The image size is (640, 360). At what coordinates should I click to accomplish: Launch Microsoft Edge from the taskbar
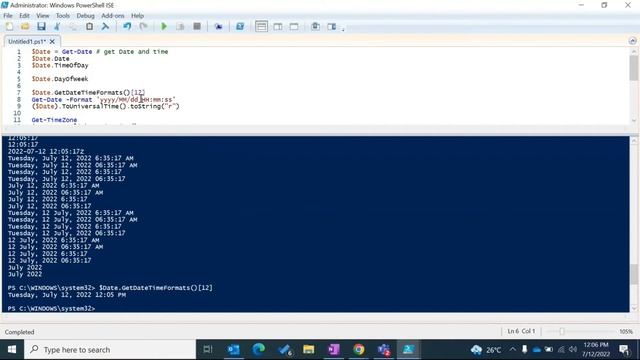pyautogui.click(x=258, y=349)
